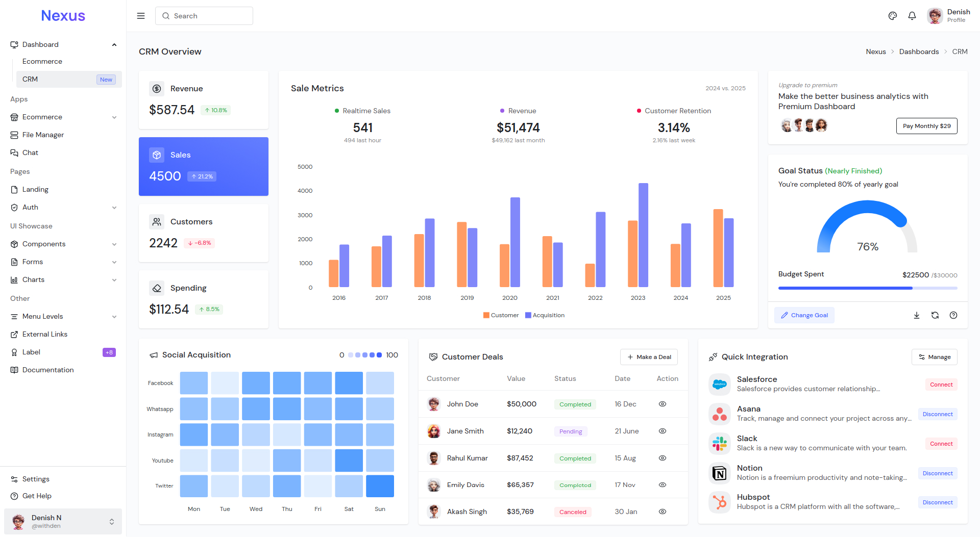Click the Make a Deal button

tap(649, 357)
